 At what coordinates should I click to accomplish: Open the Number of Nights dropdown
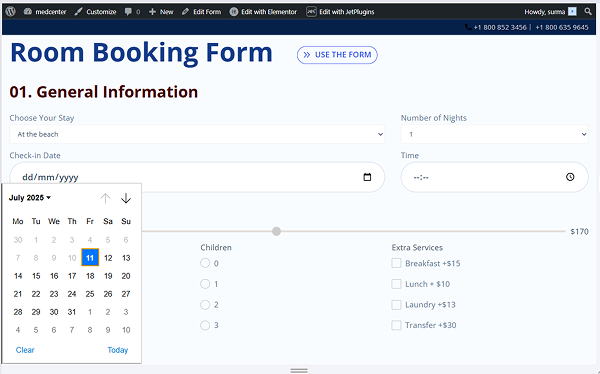494,134
